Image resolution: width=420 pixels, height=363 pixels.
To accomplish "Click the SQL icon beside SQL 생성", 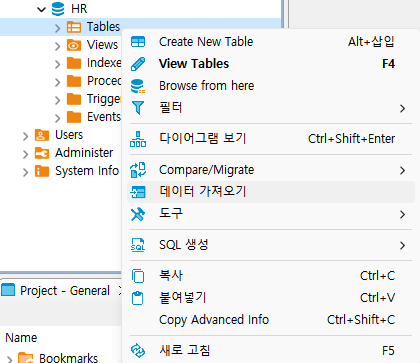I will click(x=138, y=245).
